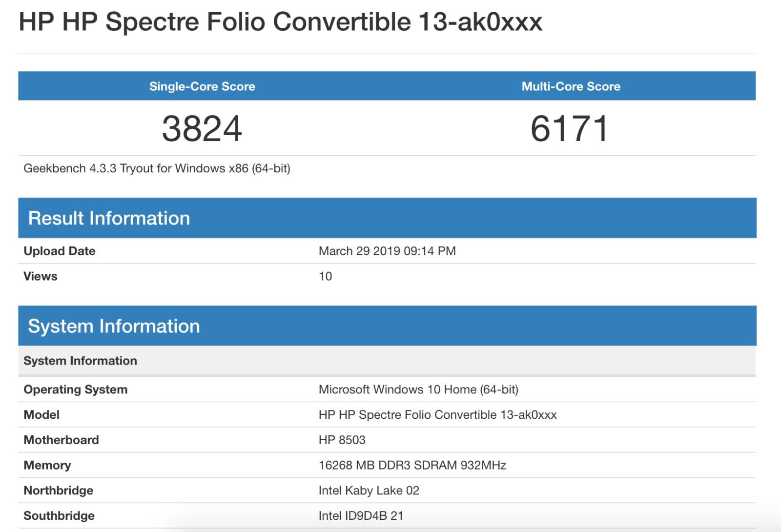The height and width of the screenshot is (532, 781).
Task: Click the Model value in the system table
Action: click(x=437, y=415)
